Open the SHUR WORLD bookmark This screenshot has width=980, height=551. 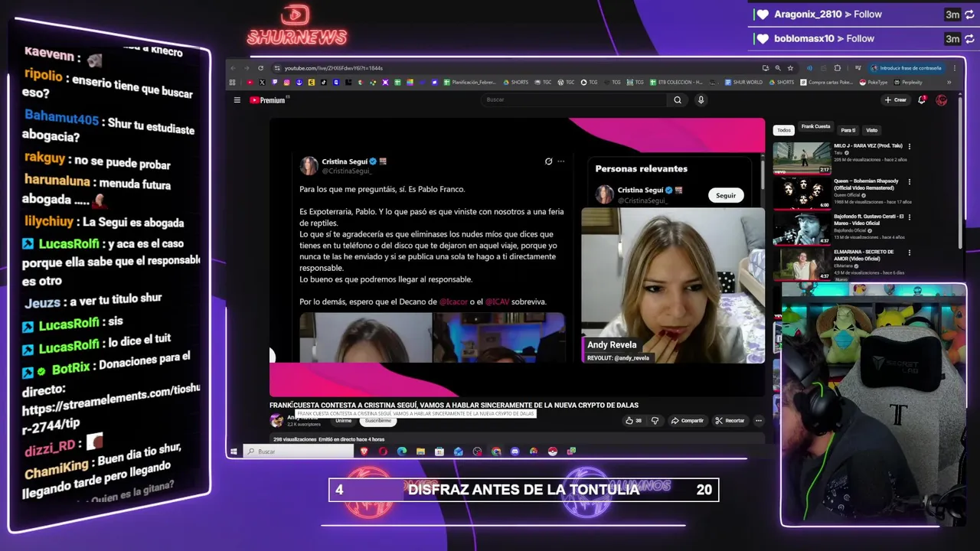[744, 83]
